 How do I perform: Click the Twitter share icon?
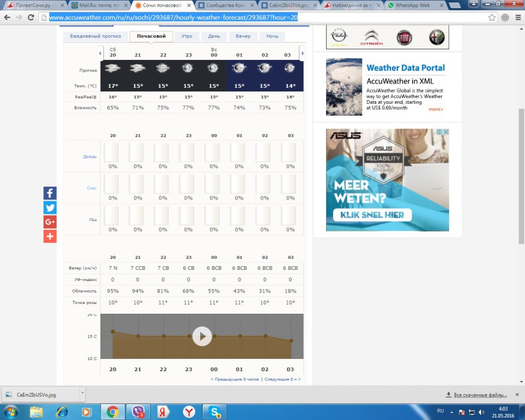50,208
